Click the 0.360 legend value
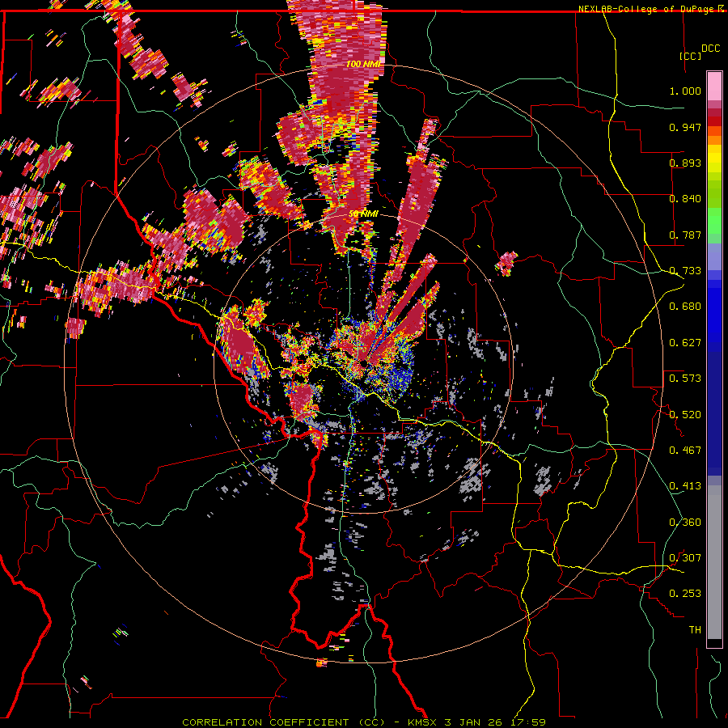This screenshot has height=728, width=728. (x=685, y=523)
